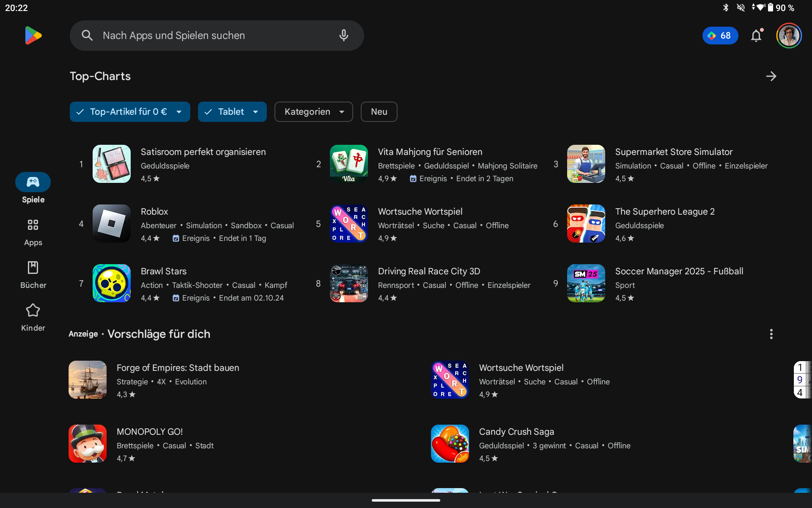Open Driving Real Race City 3D icon
This screenshot has height=508, width=812.
(x=349, y=283)
